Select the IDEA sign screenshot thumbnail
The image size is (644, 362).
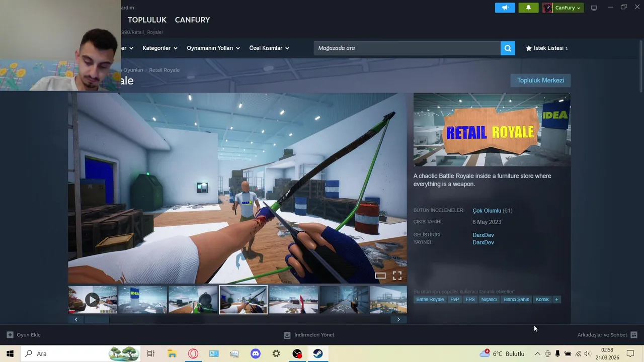tap(143, 300)
